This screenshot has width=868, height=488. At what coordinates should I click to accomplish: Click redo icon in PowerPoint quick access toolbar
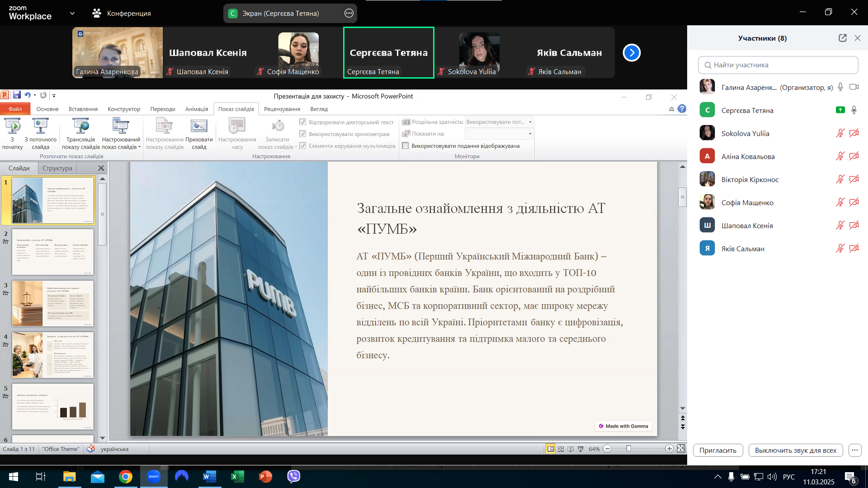pos(43,95)
